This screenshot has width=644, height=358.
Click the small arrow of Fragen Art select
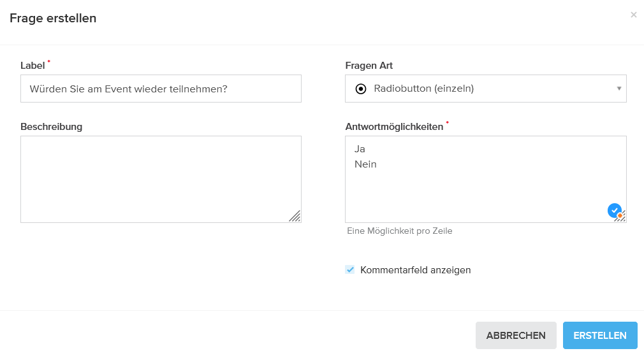pos(618,89)
